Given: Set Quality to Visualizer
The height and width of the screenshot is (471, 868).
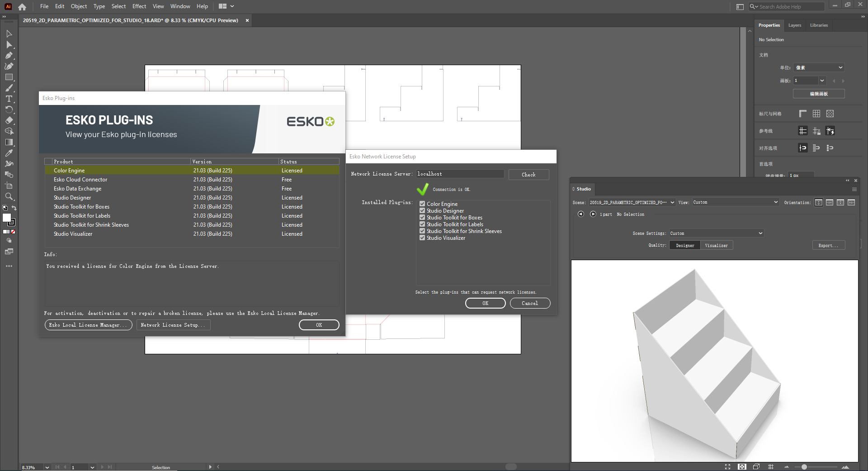Looking at the screenshot, I should coord(717,245).
